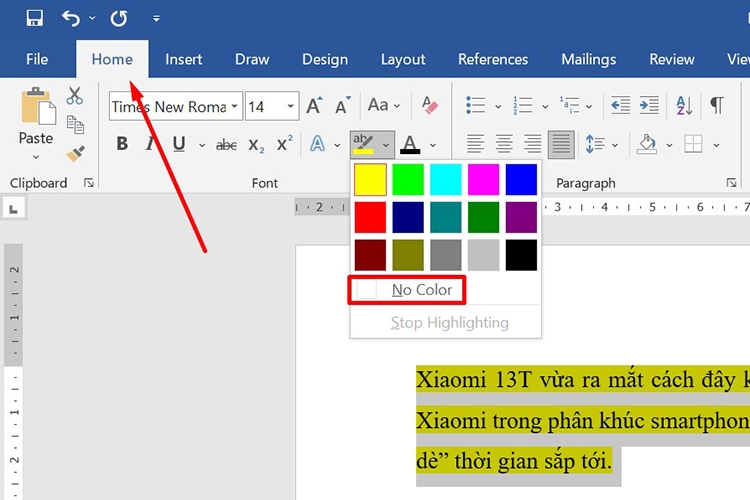
Task: Open the Clipboard dialog launcher
Action: (x=89, y=183)
